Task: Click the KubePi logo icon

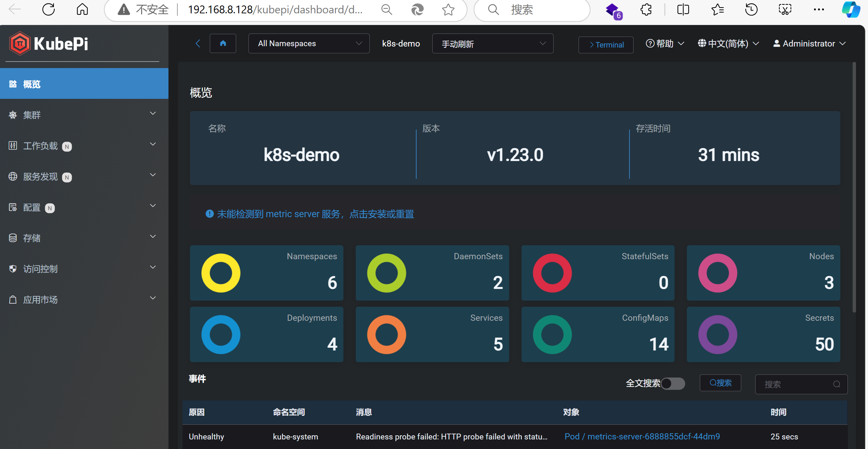Action: coord(20,43)
